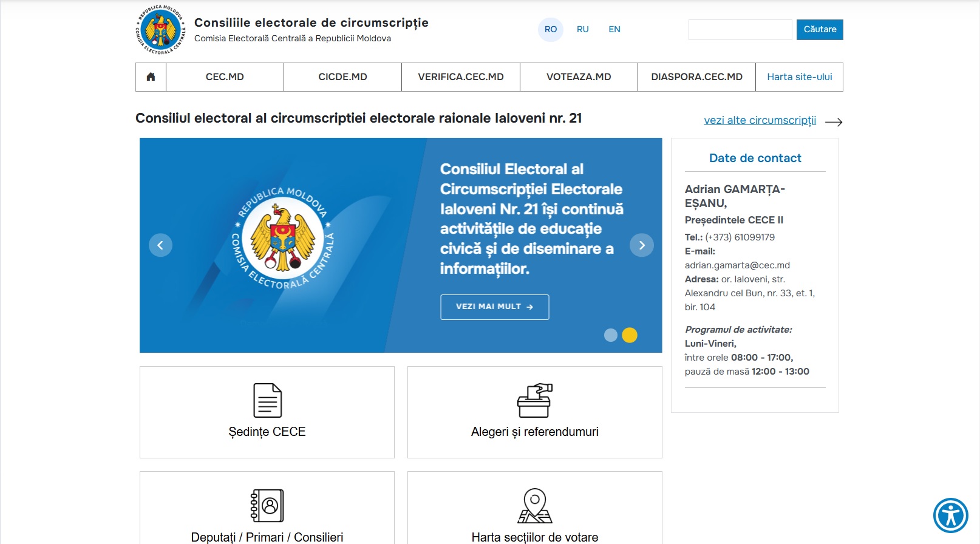Click the Programul de activitate label

(738, 330)
